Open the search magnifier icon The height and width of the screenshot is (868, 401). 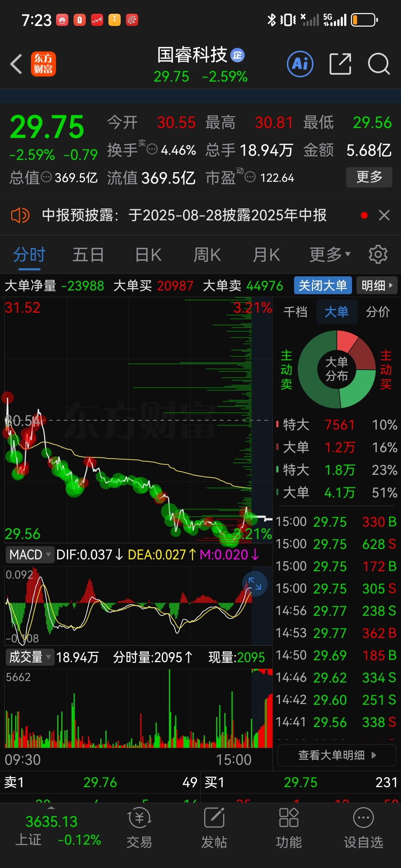tap(379, 64)
